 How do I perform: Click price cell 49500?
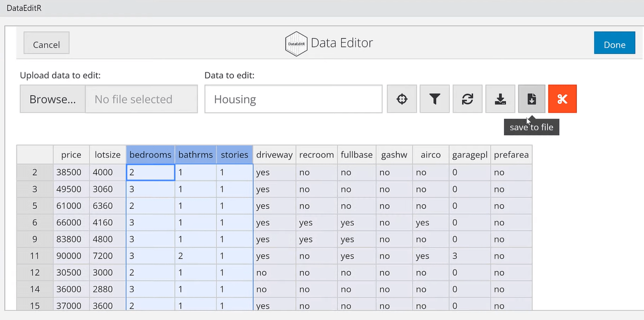[x=71, y=189]
